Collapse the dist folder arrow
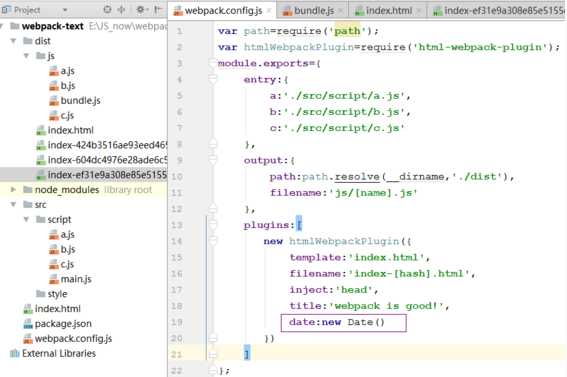567x377 pixels. (13, 41)
